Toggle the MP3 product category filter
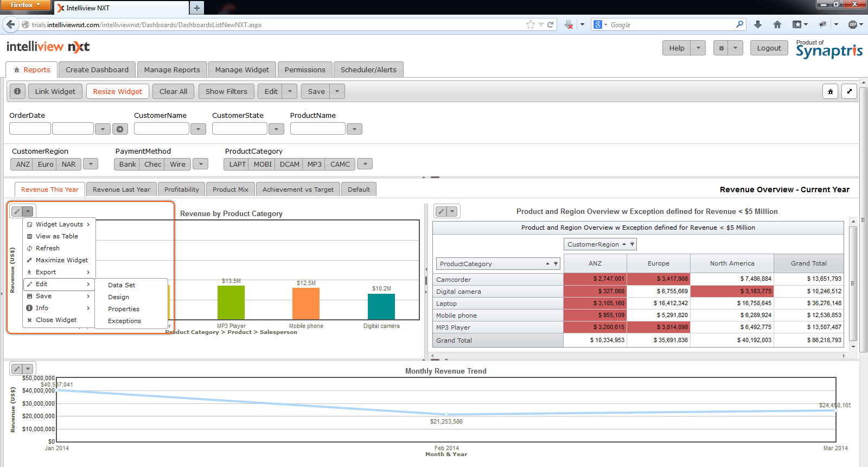 click(314, 164)
